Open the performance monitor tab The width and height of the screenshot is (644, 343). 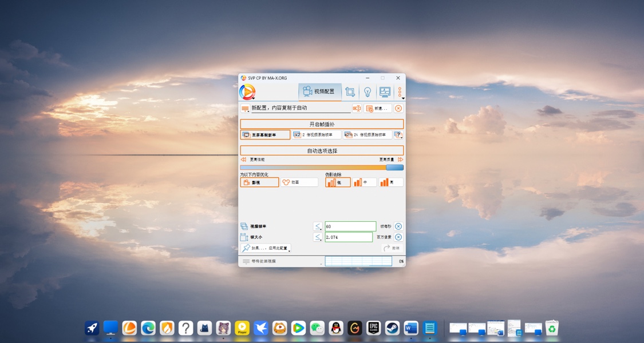(x=385, y=92)
